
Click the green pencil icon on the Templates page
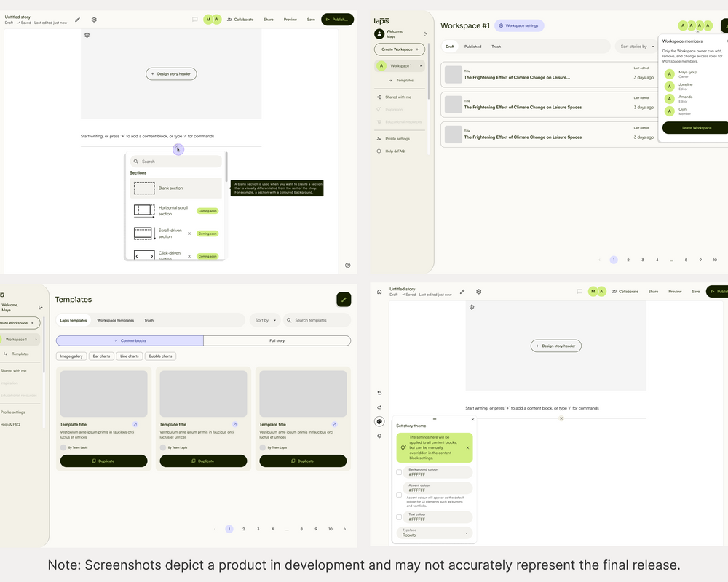[x=344, y=299]
